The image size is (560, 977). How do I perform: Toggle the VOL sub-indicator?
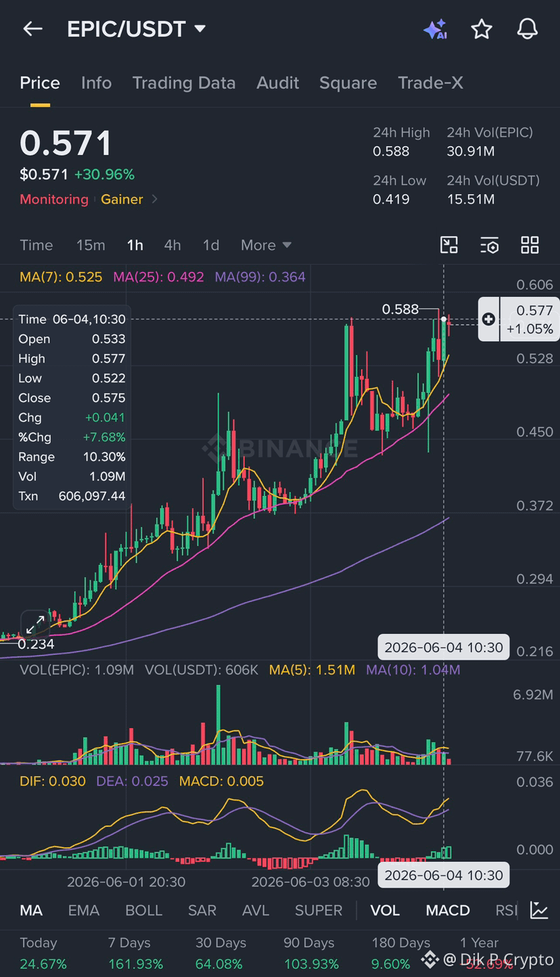click(x=385, y=910)
